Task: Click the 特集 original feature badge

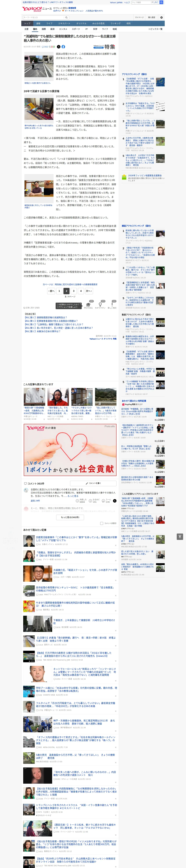Action: pos(104,47)
